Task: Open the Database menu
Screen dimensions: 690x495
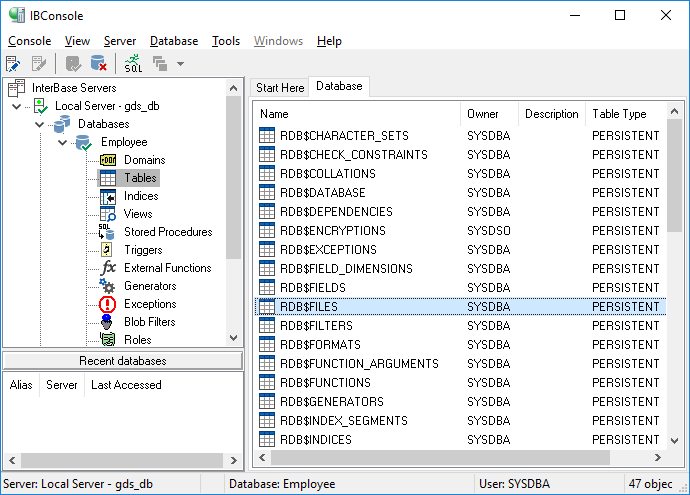Action: click(x=173, y=41)
